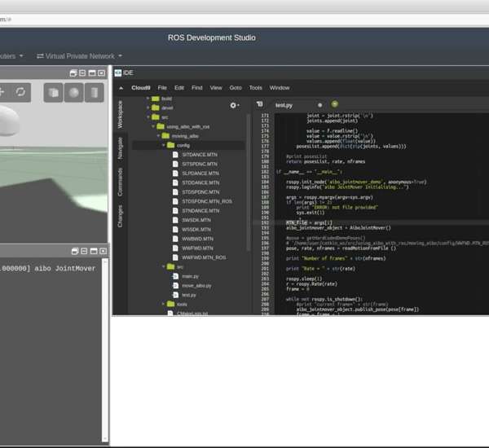Open the Cloud9 menu
Viewport: 489px width, 448px height.
pos(141,88)
